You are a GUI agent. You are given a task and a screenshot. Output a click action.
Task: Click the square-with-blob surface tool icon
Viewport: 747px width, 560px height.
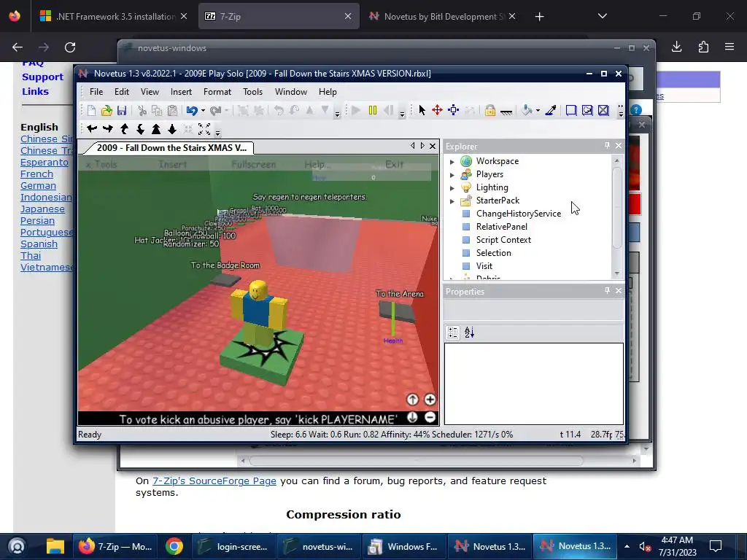point(587,111)
